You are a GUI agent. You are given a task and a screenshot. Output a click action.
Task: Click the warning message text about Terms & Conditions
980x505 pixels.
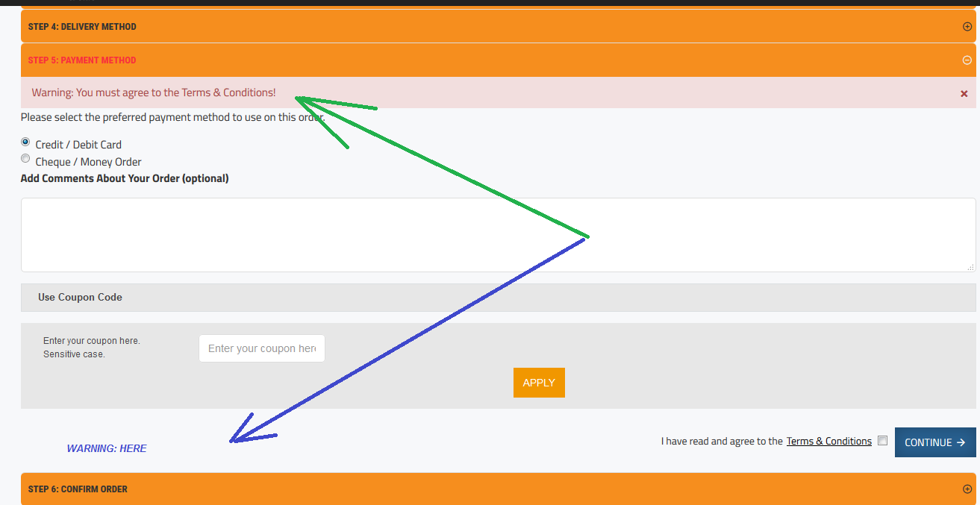point(154,92)
